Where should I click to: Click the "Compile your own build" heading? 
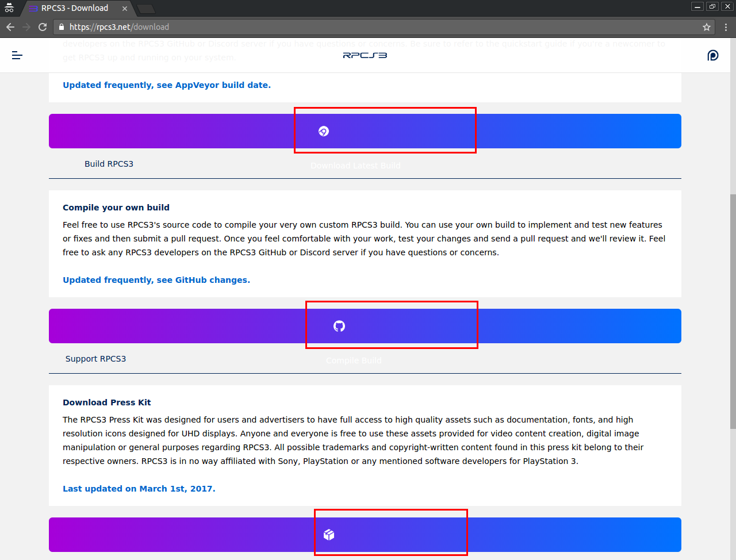(116, 208)
